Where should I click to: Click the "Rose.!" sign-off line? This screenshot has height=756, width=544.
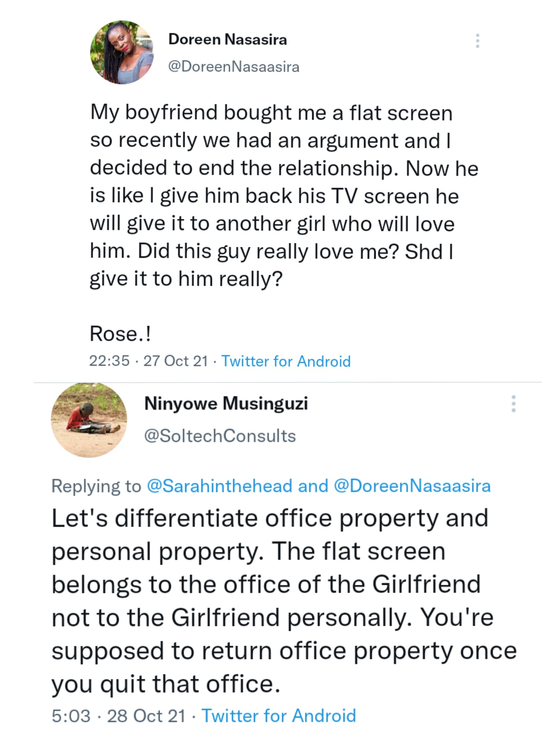120,333
